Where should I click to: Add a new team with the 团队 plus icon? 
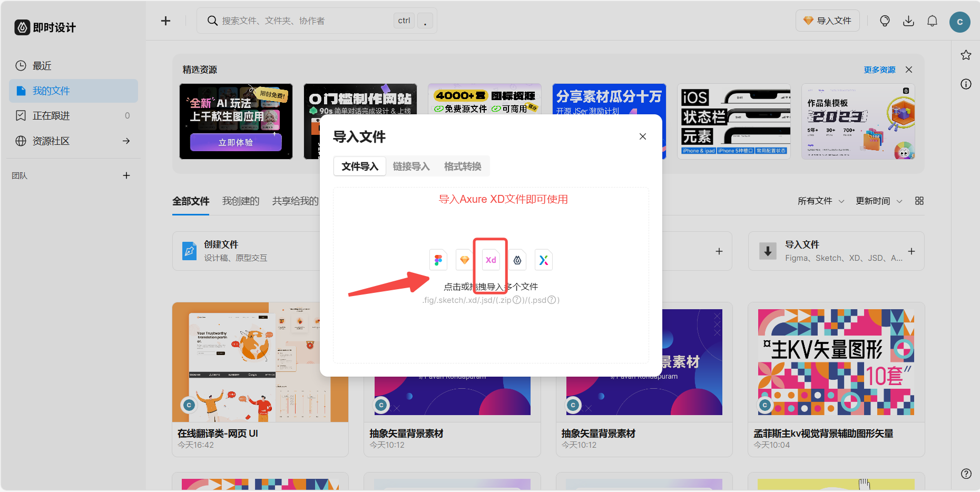pyautogui.click(x=126, y=175)
